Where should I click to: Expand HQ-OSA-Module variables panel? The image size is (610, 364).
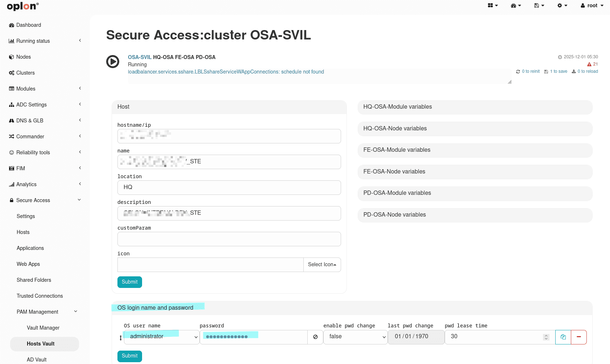475,107
